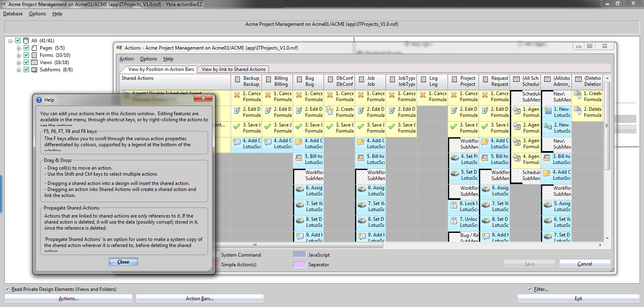Viewport: 644px width, 307px height.
Task: Click Cancel button in the Actions window
Action: point(585,264)
